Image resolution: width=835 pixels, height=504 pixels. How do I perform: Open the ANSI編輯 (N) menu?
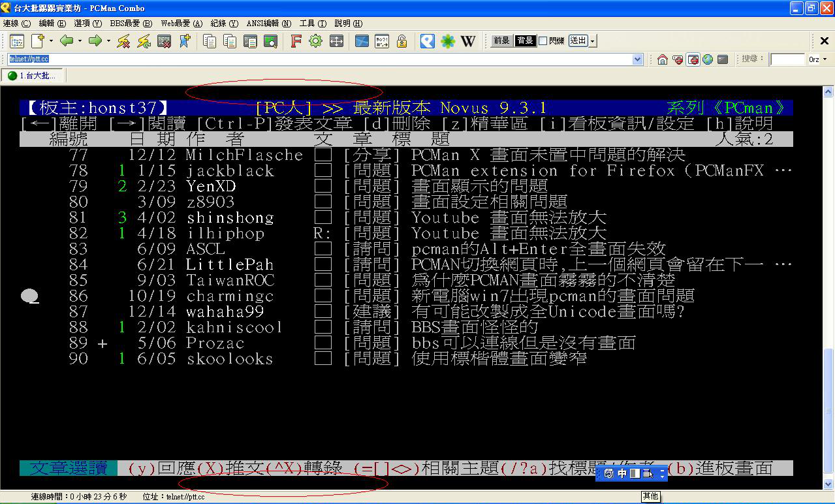(269, 23)
